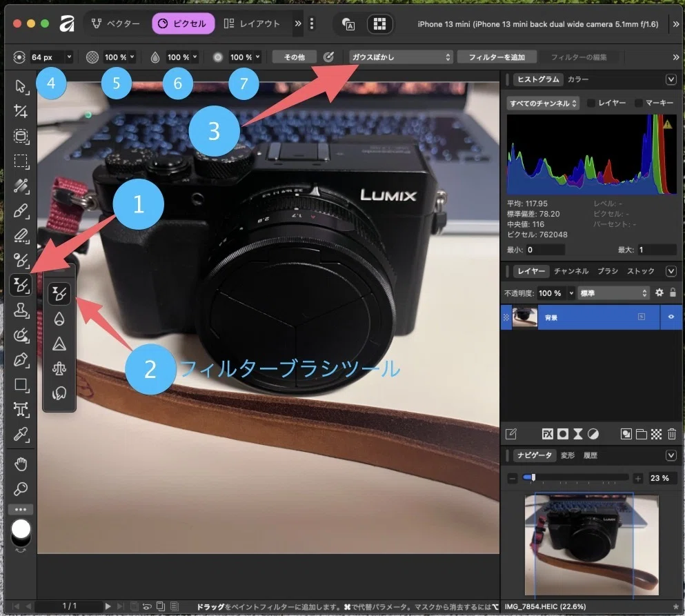Viewport: 685px width, 616px height.
Task: Open the ブラシ panel tab
Action: coord(608,271)
